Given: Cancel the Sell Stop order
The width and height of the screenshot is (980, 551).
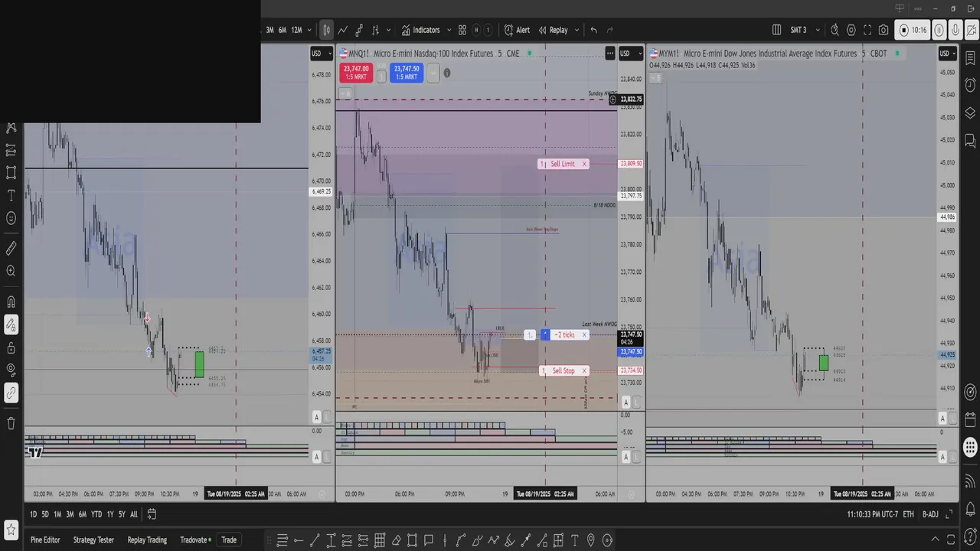Looking at the screenshot, I should tap(584, 370).
